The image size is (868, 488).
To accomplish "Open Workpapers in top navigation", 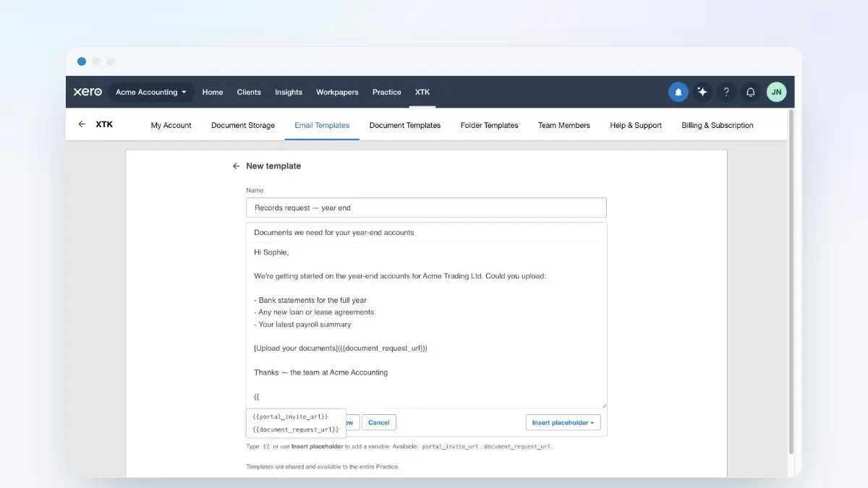I will point(337,92).
